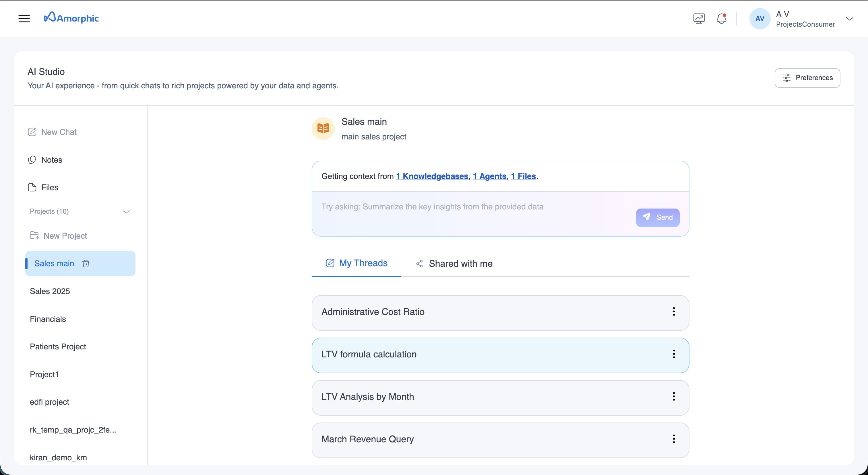The height and width of the screenshot is (475, 868).
Task: Delete the Sales main project via trash icon
Action: pyautogui.click(x=86, y=264)
